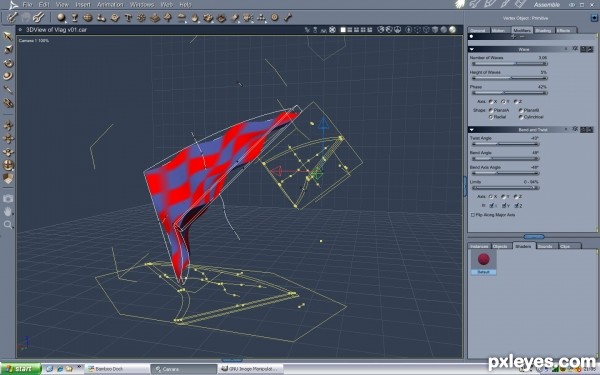Image resolution: width=600 pixels, height=375 pixels.
Task: Click the square button beside Vertex Object title
Action: click(594, 18)
